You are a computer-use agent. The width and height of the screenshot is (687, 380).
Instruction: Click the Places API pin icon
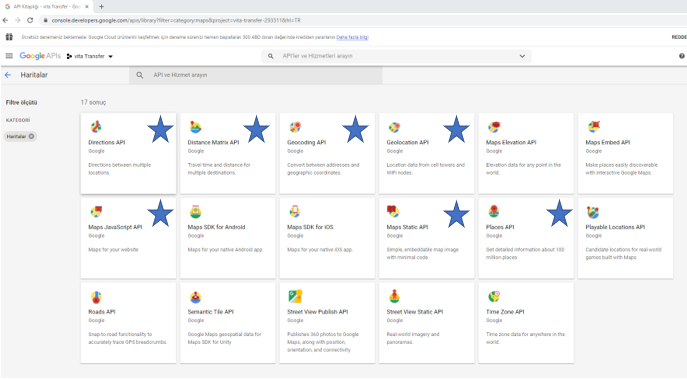pos(494,212)
